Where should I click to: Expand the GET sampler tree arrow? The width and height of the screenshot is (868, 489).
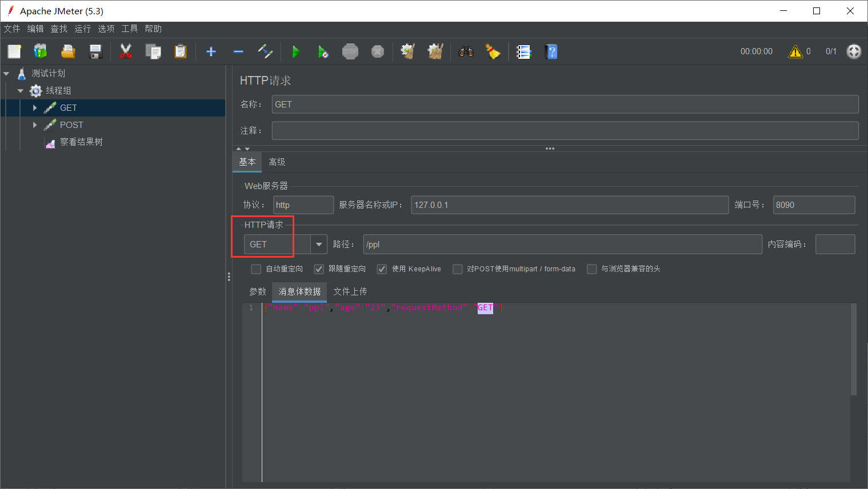tap(35, 107)
